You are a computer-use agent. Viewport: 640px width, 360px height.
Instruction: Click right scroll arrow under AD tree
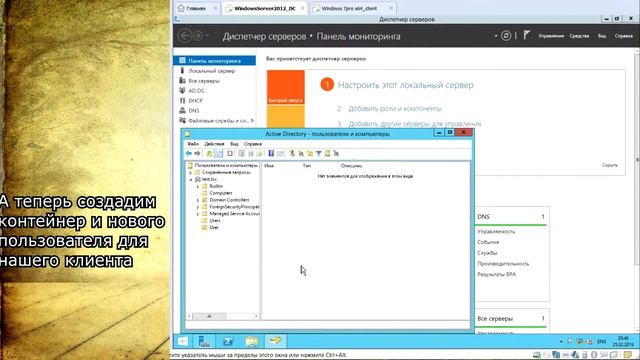[256, 316]
